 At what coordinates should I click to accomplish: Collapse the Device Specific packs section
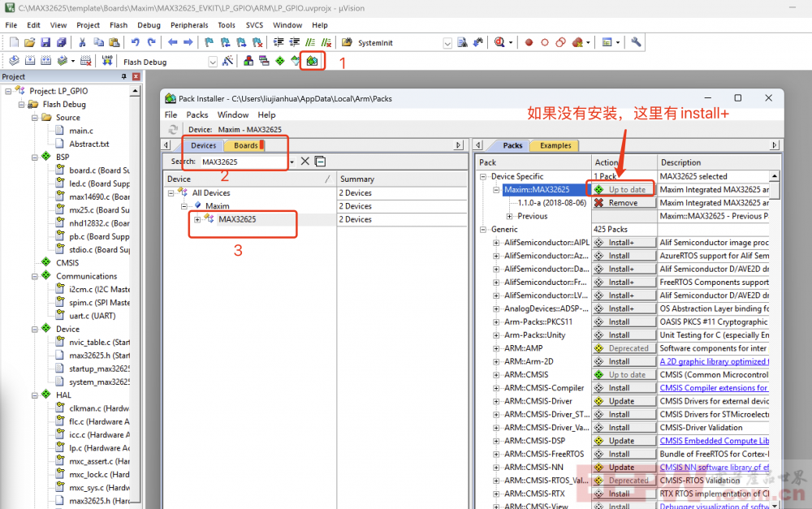[483, 177]
